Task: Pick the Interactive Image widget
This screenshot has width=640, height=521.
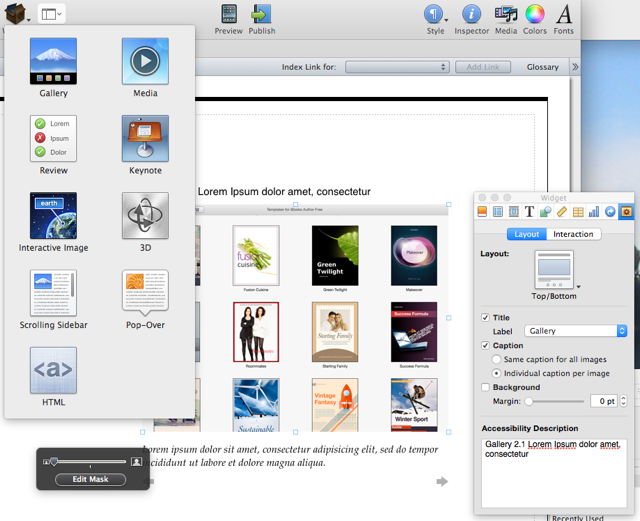Action: click(x=53, y=216)
